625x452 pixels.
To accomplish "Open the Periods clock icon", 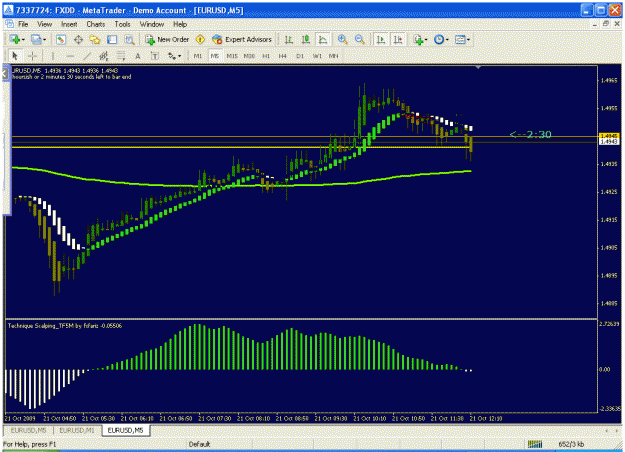I will [439, 39].
